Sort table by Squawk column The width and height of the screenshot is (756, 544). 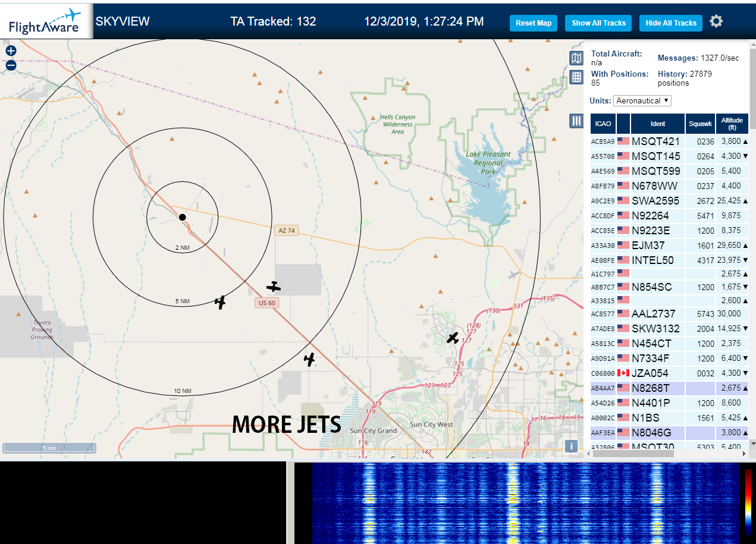pos(700,124)
